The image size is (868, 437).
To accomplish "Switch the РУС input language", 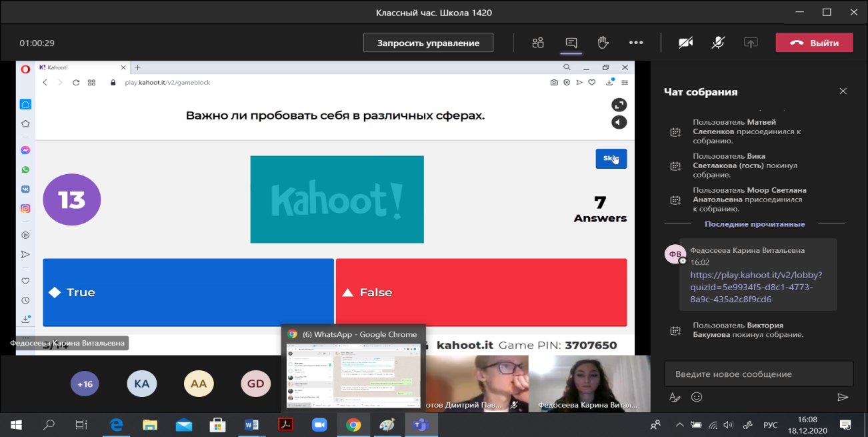I will pyautogui.click(x=771, y=424).
